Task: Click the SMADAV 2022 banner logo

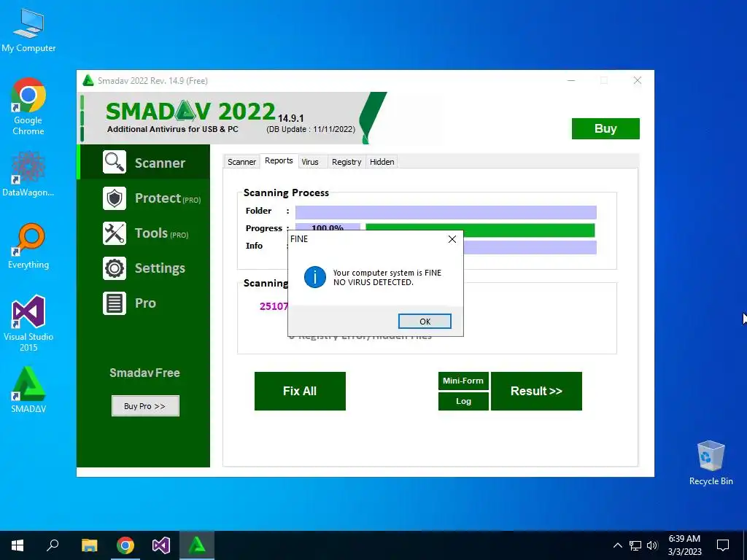Action: 190,112
